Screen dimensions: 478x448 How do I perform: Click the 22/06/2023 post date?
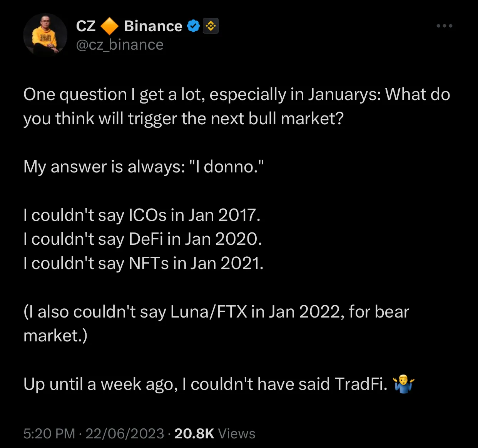tap(125, 434)
